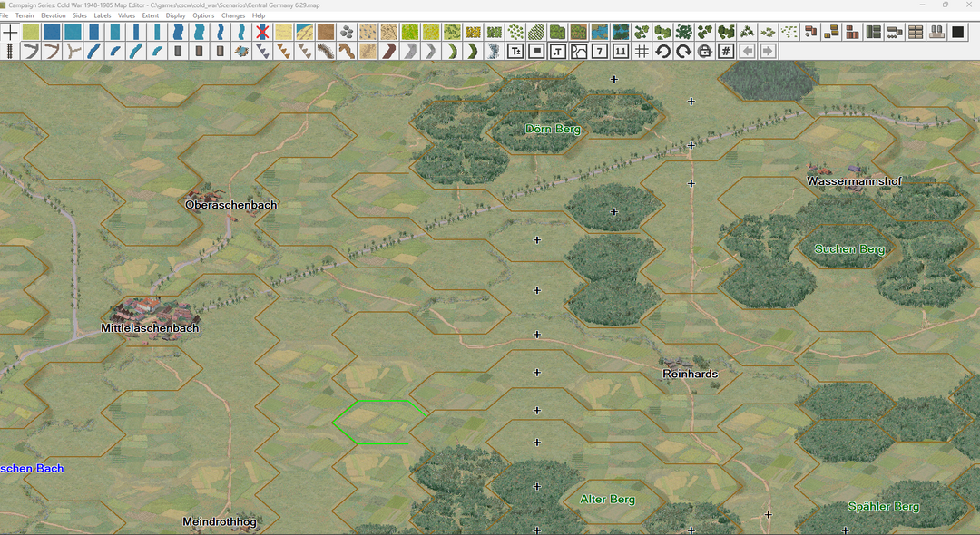Select the grey rocks terrain tile

tap(347, 31)
